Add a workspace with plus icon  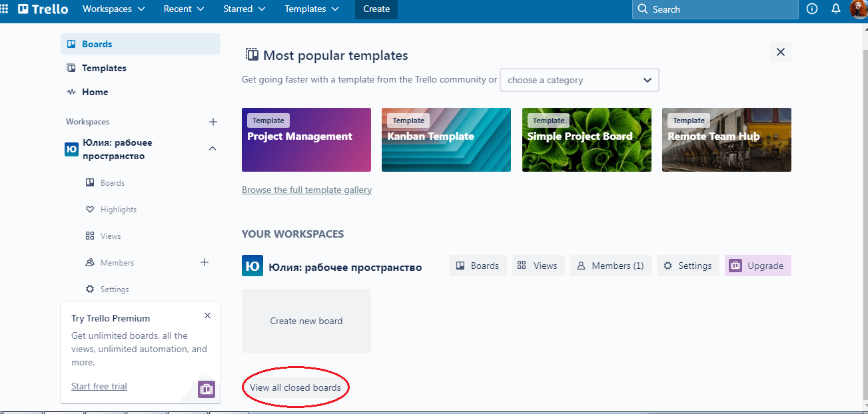coord(213,122)
